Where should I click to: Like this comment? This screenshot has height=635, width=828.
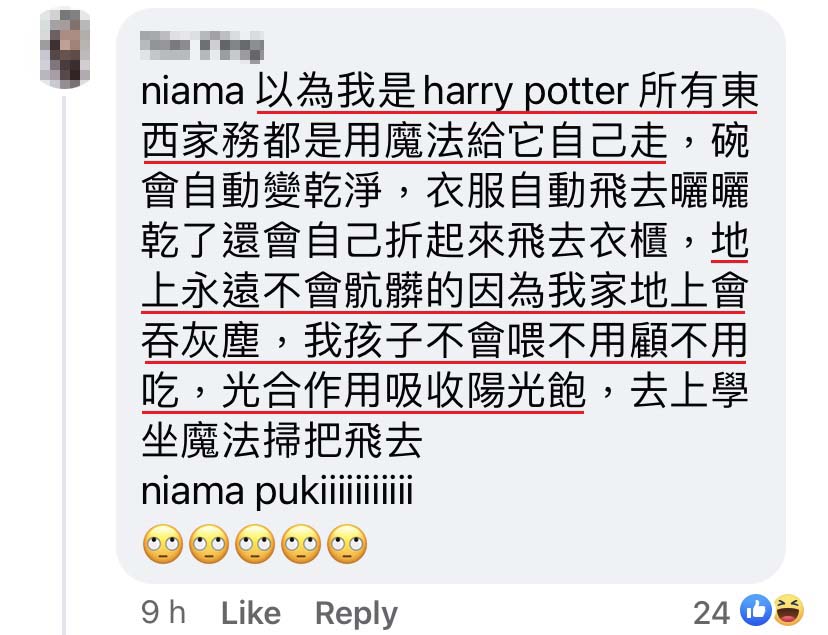pos(251,613)
